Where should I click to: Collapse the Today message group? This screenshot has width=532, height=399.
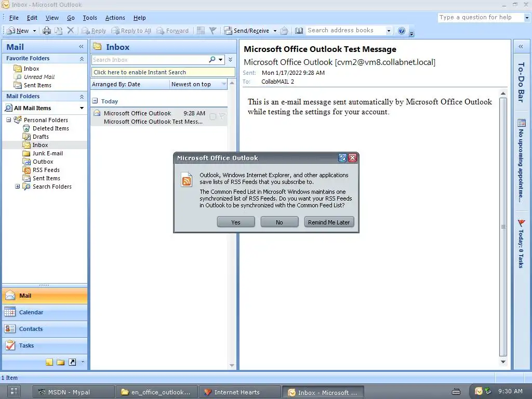pos(95,101)
